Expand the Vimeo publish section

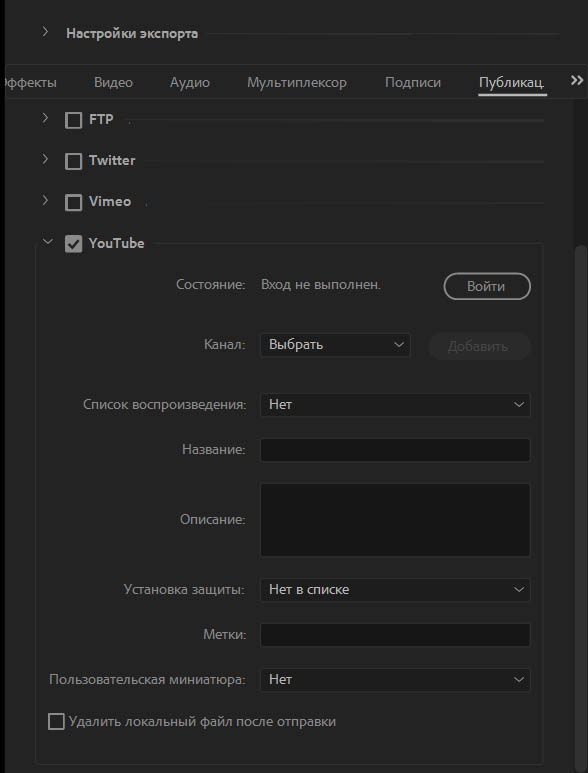[x=45, y=200]
